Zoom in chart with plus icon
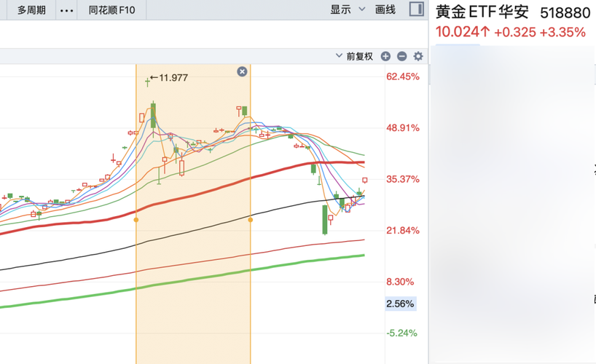Viewport: 596px width, 364px height. click(385, 56)
